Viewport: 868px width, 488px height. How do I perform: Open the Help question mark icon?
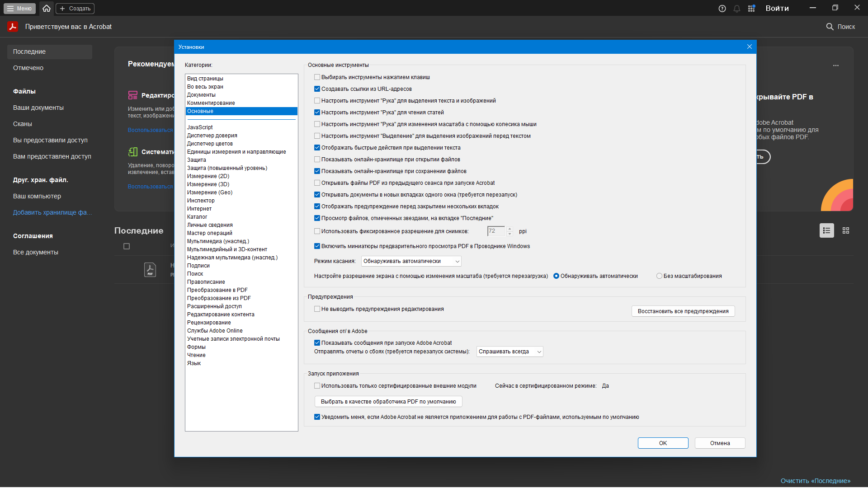pyautogui.click(x=722, y=9)
